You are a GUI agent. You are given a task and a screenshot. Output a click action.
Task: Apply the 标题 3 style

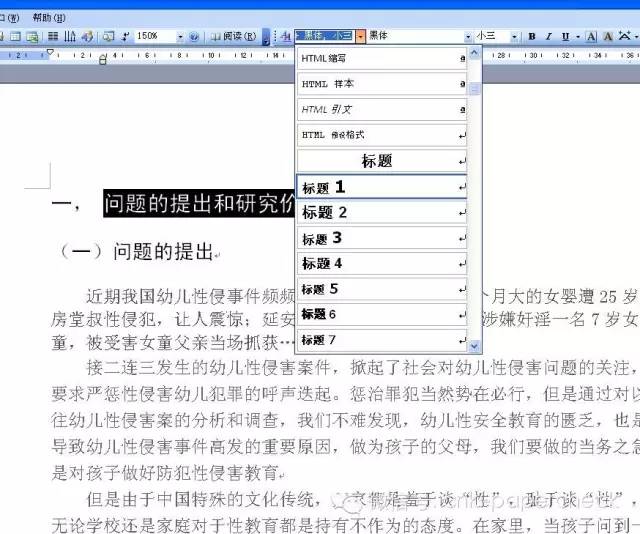click(x=382, y=238)
